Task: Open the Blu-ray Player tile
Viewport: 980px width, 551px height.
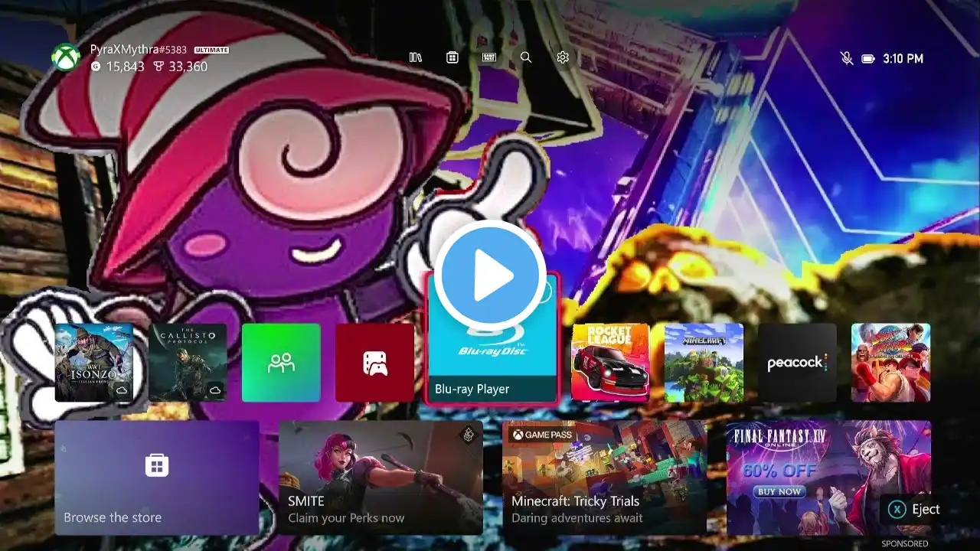Action: [492, 337]
